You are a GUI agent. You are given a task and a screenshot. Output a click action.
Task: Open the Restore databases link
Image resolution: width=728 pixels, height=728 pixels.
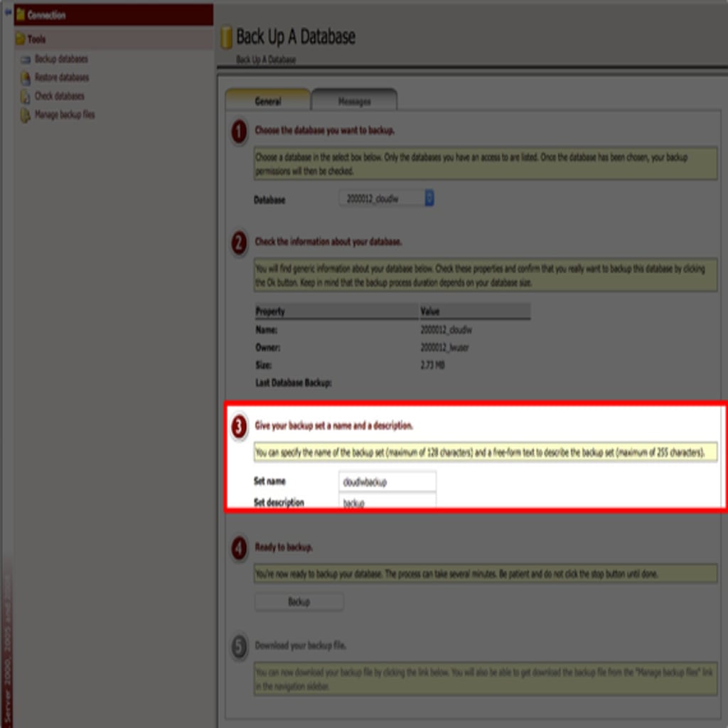tap(62, 77)
